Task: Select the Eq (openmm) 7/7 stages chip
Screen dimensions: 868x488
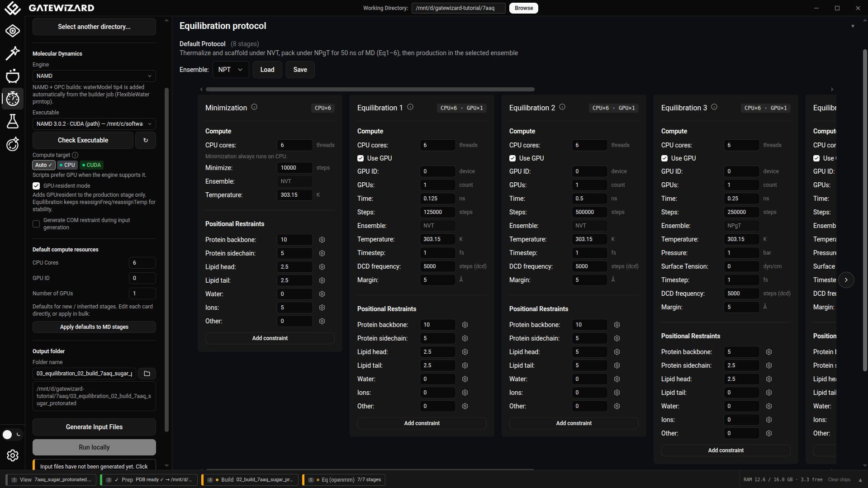Action: pyautogui.click(x=344, y=480)
